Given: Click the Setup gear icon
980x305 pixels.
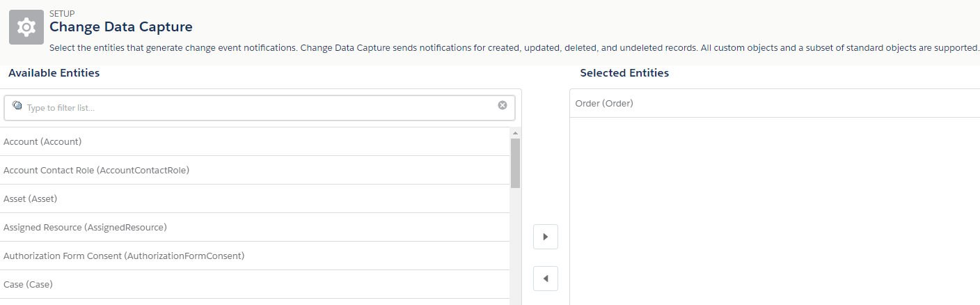Looking at the screenshot, I should 26,27.
